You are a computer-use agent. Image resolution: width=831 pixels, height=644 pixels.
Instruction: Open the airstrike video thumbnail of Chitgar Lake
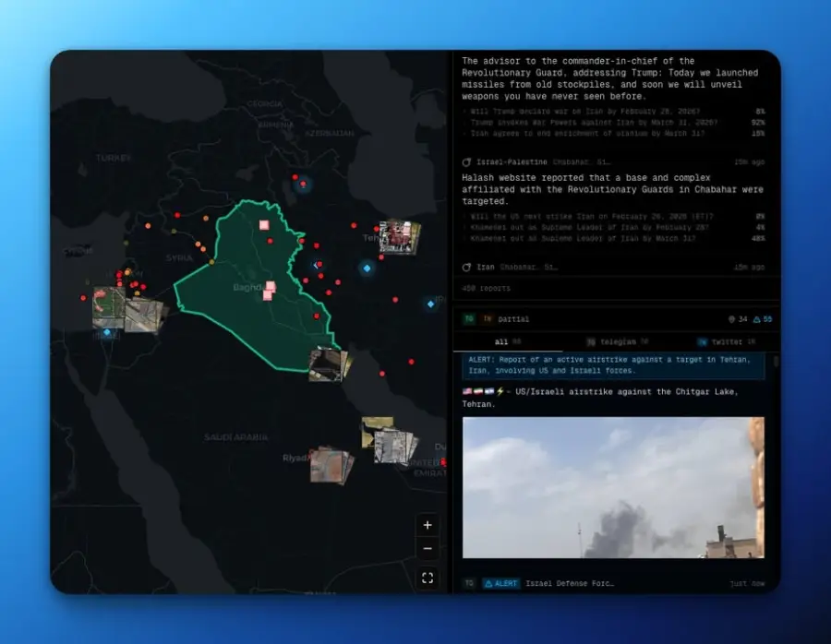coord(613,487)
